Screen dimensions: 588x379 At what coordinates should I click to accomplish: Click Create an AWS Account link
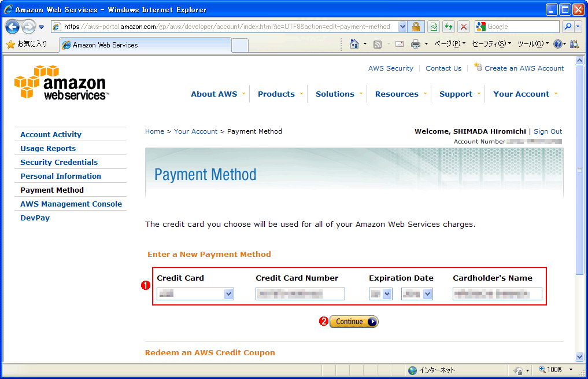[x=524, y=68]
